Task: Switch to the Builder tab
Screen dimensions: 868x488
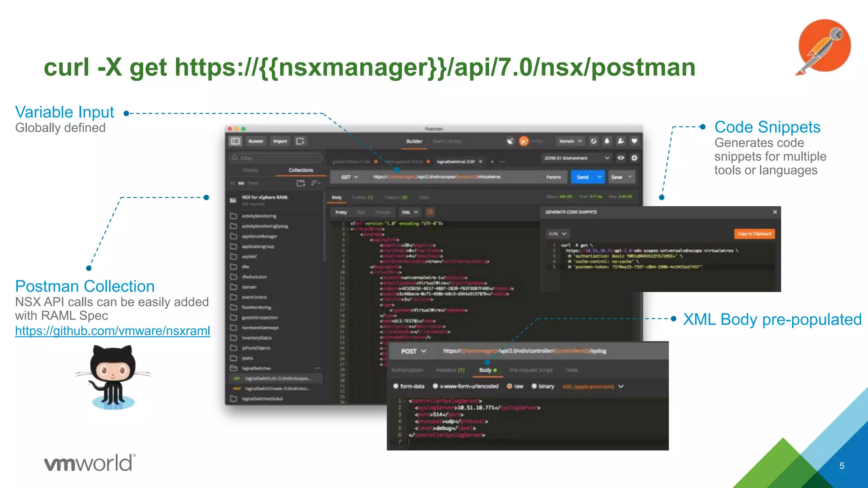Action: [x=414, y=141]
